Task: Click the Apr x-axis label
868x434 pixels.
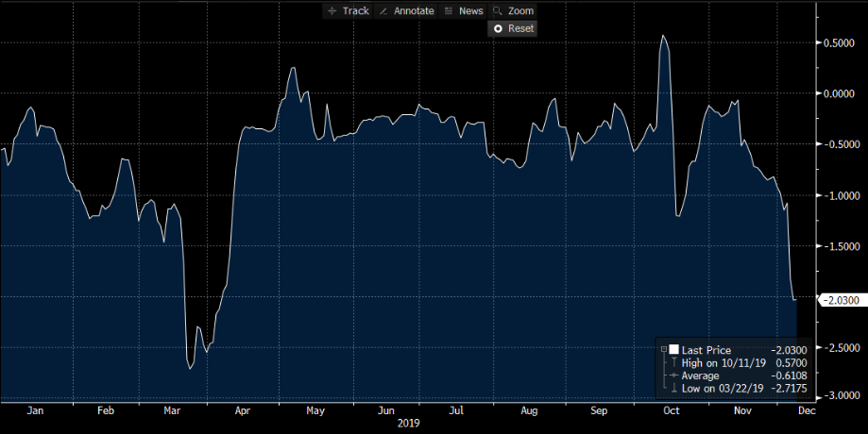Action: click(243, 410)
